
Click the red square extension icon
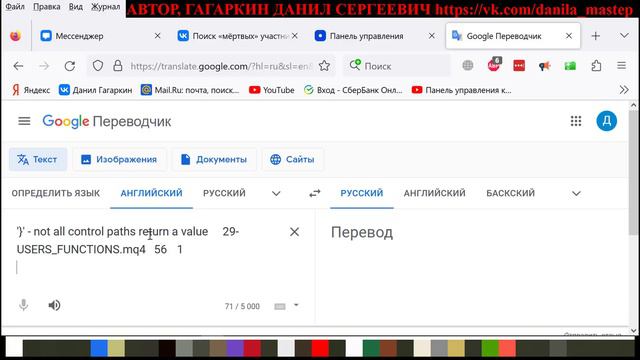point(519,65)
